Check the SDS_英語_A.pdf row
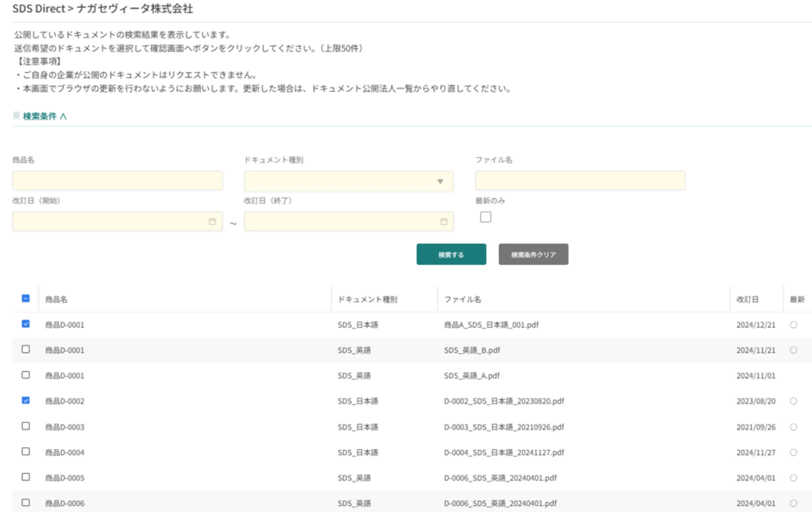The image size is (812, 512). pyautogui.click(x=26, y=375)
